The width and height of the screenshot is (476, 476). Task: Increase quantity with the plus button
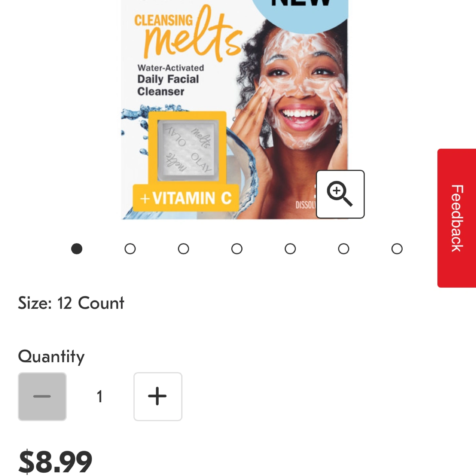(158, 396)
